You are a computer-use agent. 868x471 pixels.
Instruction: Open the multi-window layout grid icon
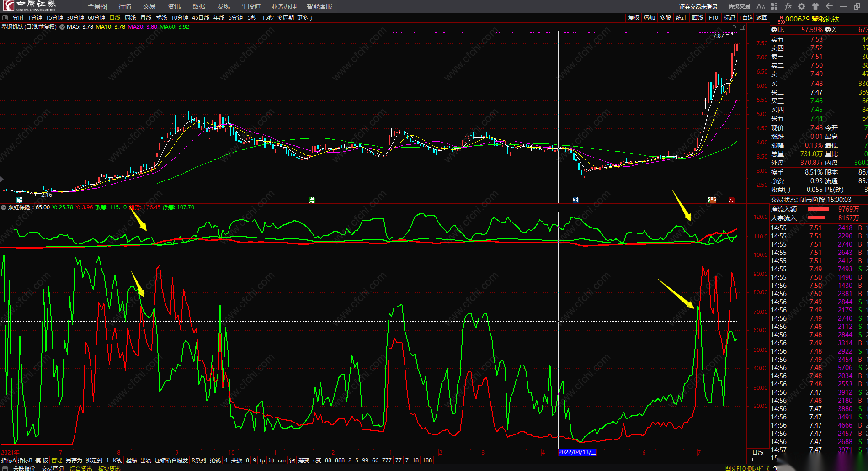(774, 6)
